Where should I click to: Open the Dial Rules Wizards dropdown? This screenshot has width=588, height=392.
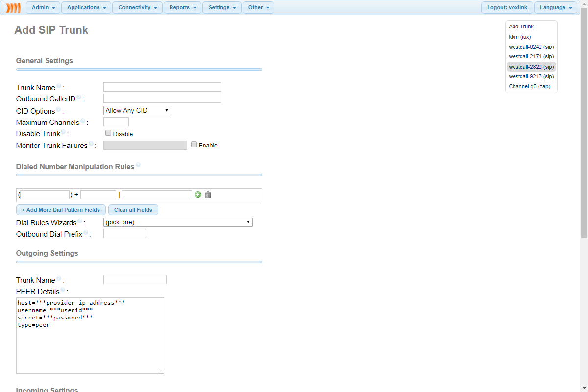pyautogui.click(x=178, y=222)
